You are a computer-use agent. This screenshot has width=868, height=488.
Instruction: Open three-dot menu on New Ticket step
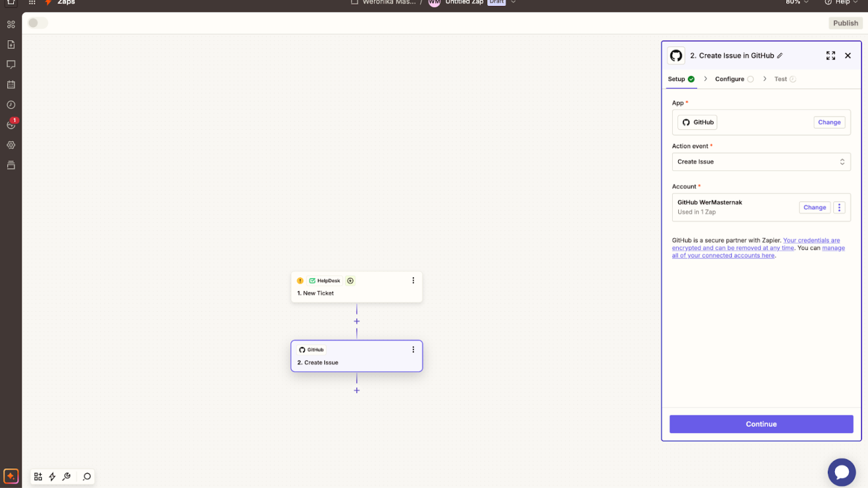(x=413, y=281)
